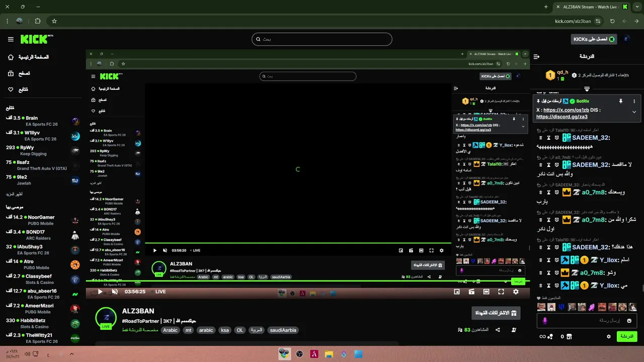Image resolution: width=644 pixels, height=362 pixels.
Task: Click the large ALZ3BAN avatar with the LIVE badge
Action: click(x=106, y=318)
